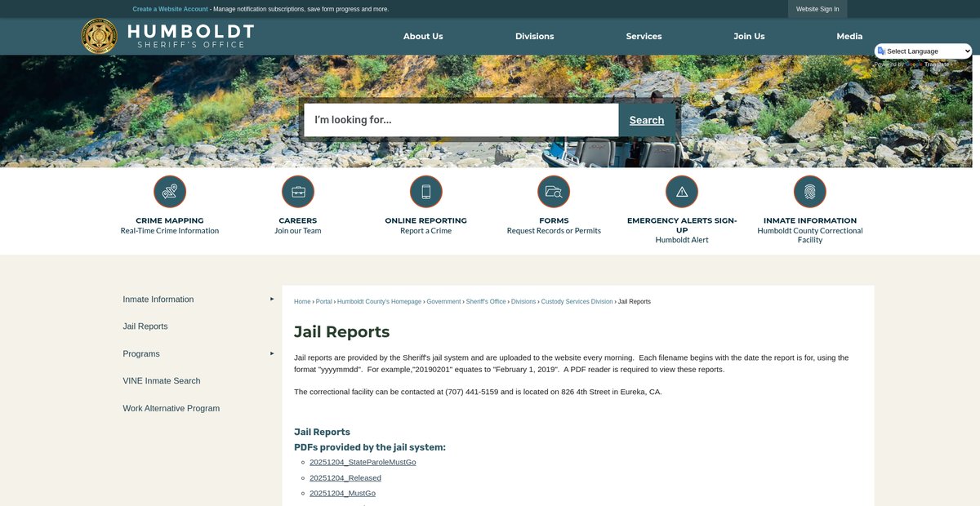Open the About Us menu
This screenshot has height=506, width=980.
(x=423, y=36)
